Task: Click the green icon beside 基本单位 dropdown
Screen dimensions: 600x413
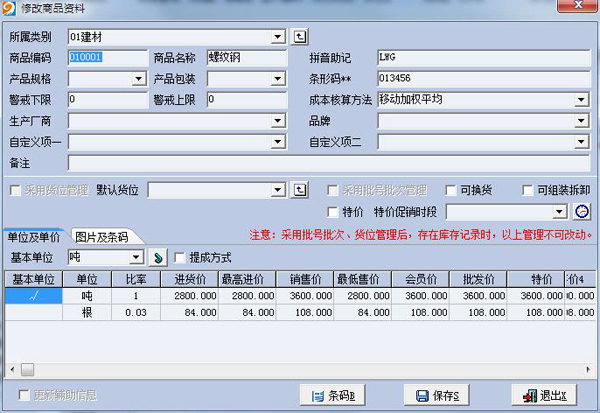Action: 159,258
